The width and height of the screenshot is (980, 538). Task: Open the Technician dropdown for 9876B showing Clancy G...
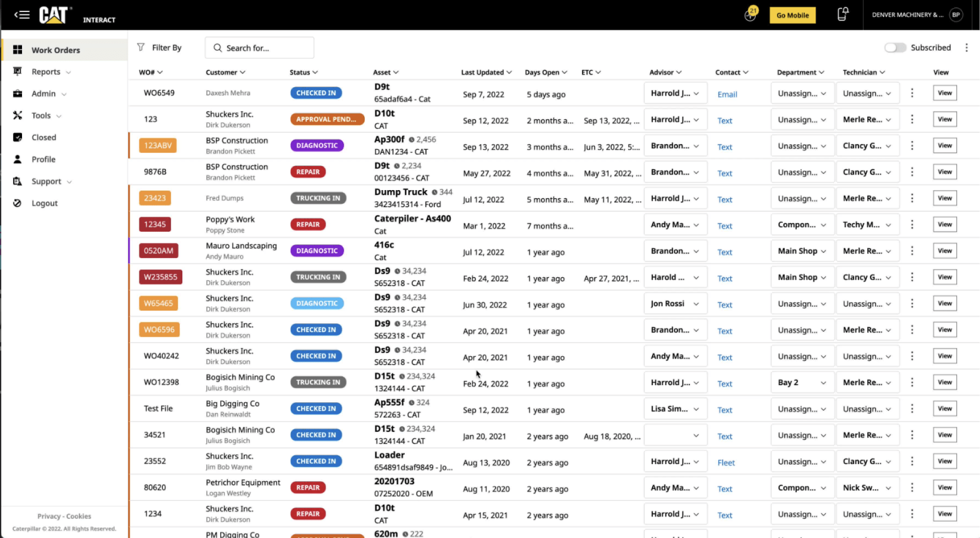867,172
